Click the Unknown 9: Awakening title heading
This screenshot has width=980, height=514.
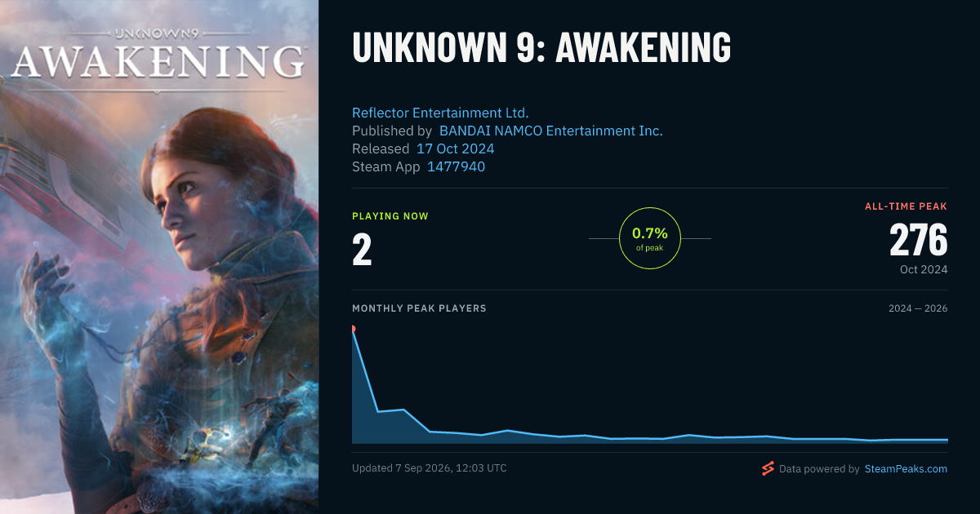pyautogui.click(x=541, y=48)
